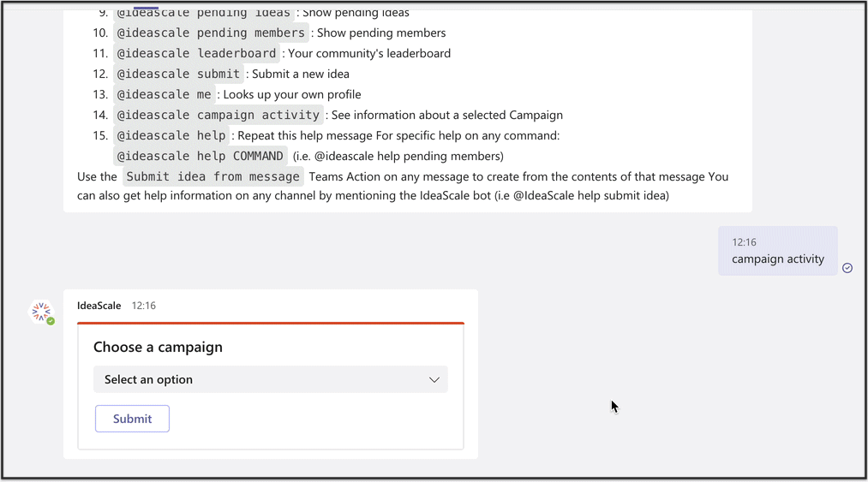Click the green status badge on avatar
The height and width of the screenshot is (482, 868).
pos(51,321)
